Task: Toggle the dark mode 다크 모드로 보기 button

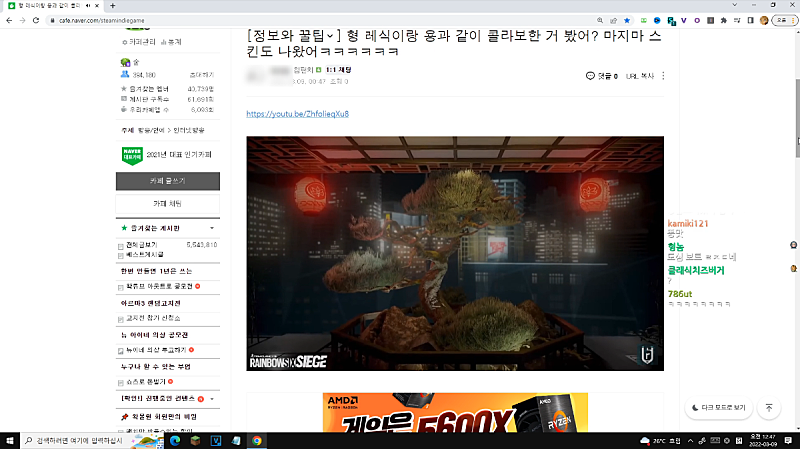Action: tap(718, 408)
